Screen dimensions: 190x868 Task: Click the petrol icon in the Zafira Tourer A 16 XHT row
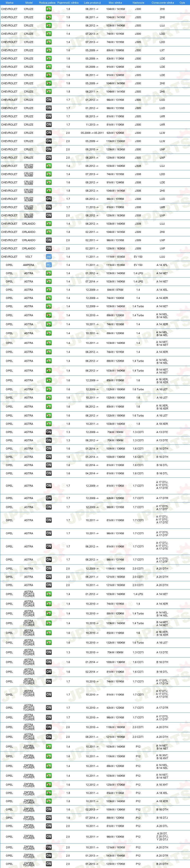click(x=49, y=785)
